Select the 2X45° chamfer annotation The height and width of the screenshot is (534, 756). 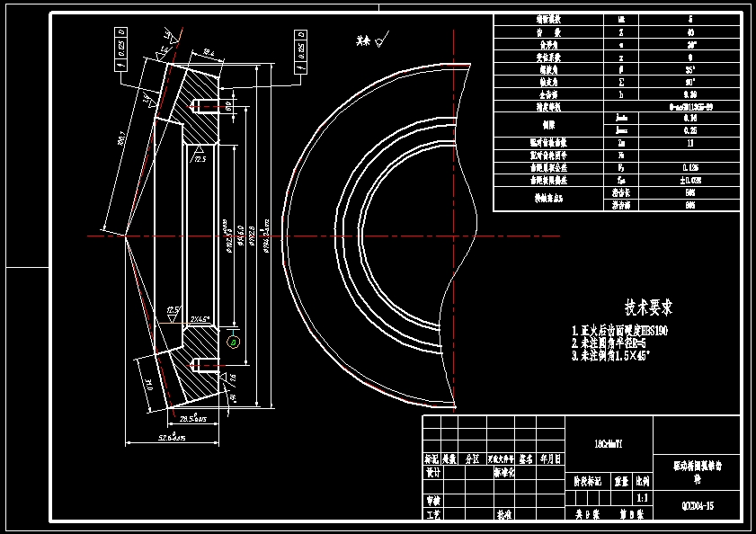click(x=200, y=319)
